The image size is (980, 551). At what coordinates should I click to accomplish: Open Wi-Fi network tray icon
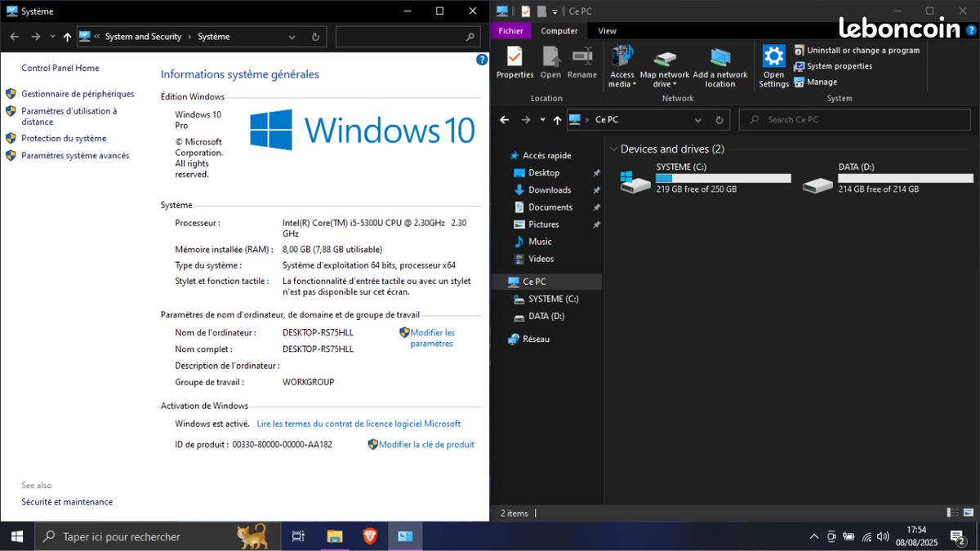point(866,536)
